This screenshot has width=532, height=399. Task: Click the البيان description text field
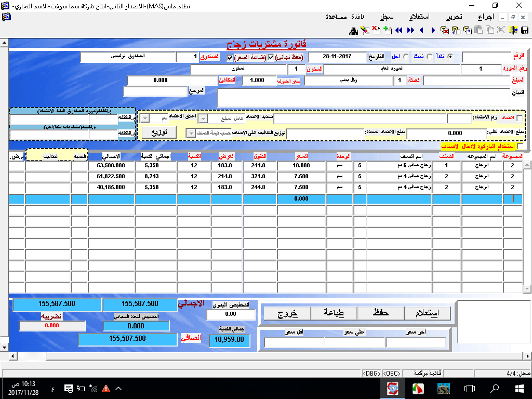click(364, 98)
